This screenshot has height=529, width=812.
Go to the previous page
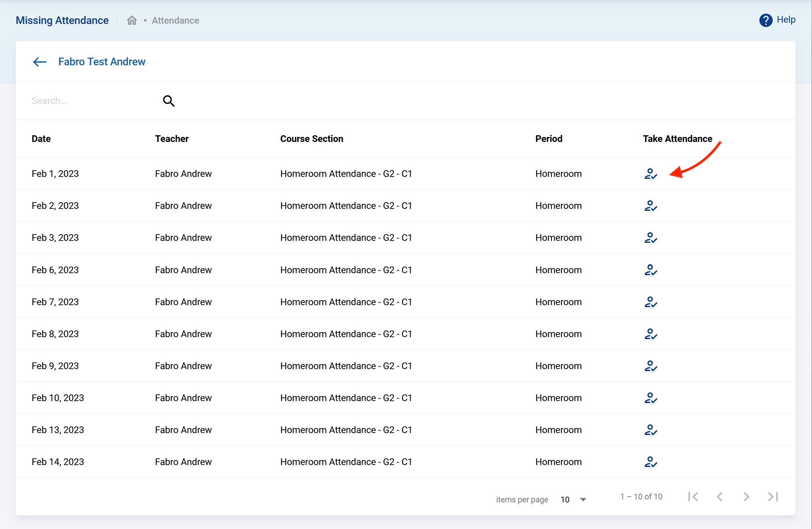click(x=719, y=497)
